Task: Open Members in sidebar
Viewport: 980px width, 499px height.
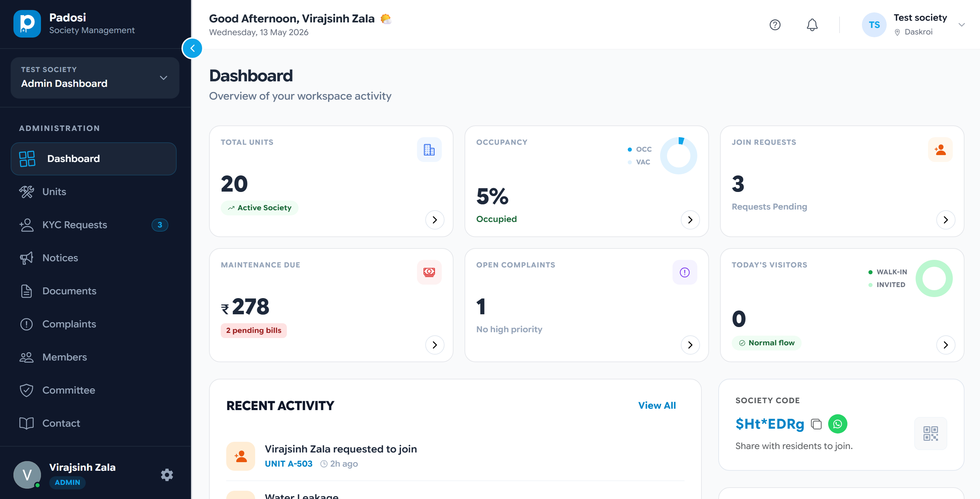Action: [x=94, y=357]
